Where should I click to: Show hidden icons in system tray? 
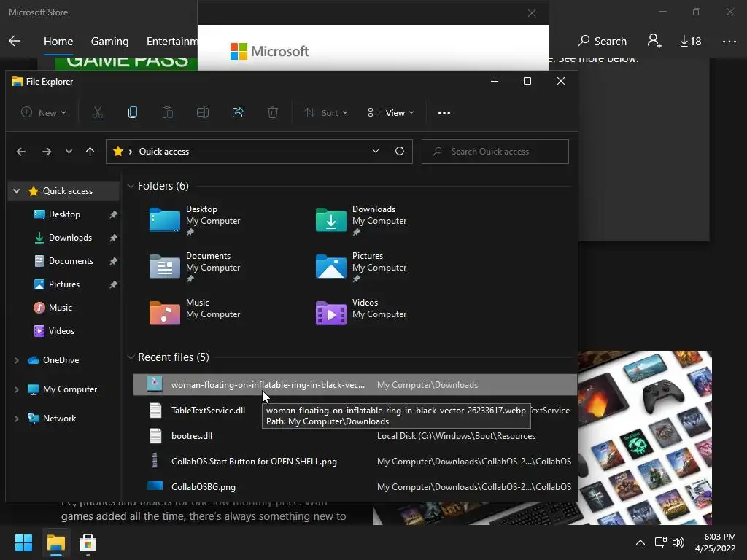[640, 542]
